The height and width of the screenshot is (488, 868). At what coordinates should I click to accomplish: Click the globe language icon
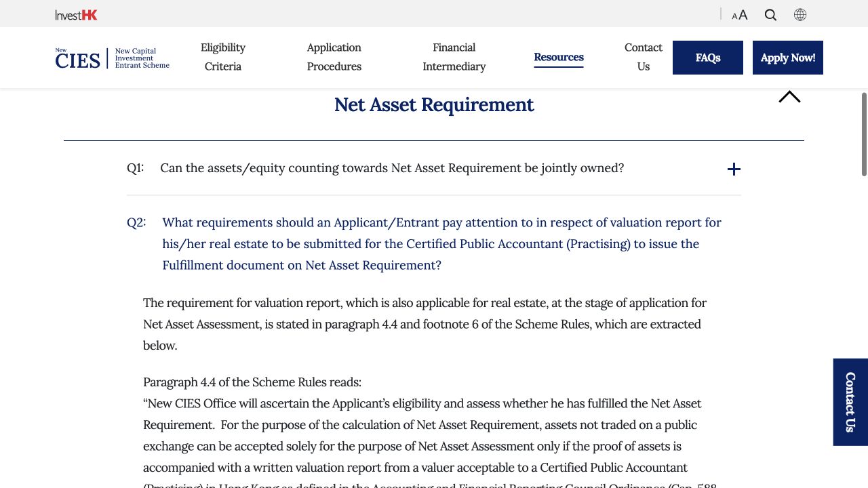(800, 15)
